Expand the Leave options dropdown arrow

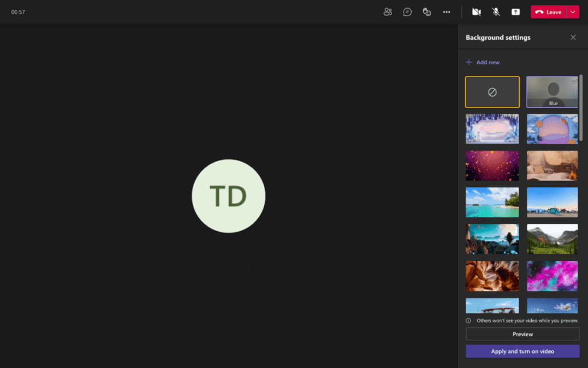click(573, 12)
